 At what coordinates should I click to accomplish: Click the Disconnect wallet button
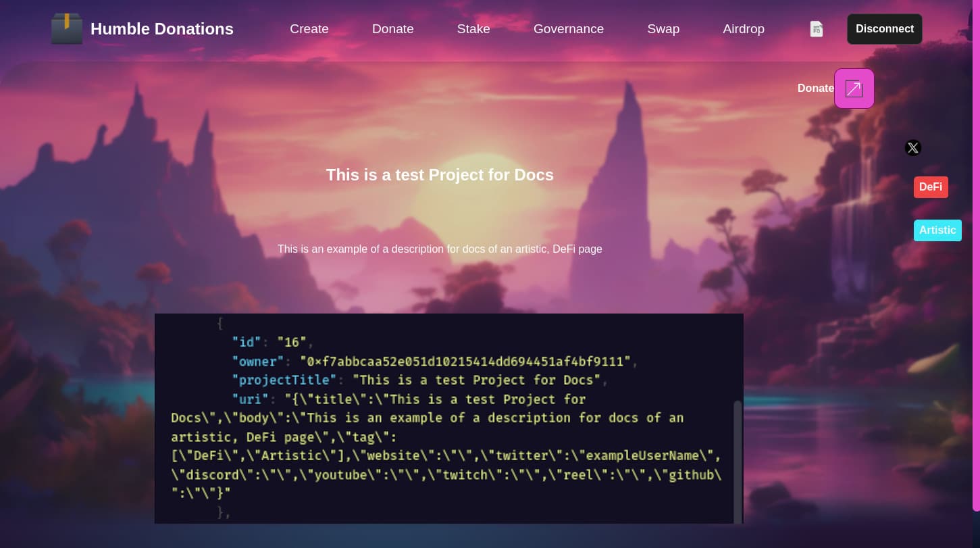(x=885, y=29)
